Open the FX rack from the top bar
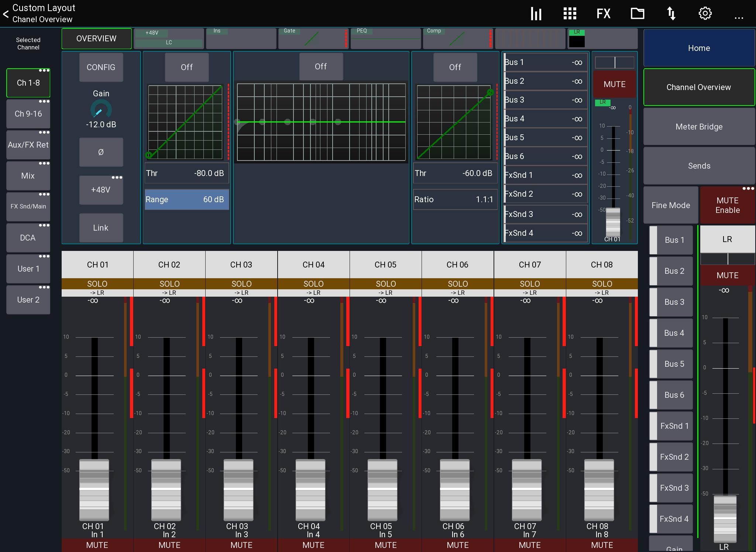The height and width of the screenshot is (552, 756). (603, 13)
